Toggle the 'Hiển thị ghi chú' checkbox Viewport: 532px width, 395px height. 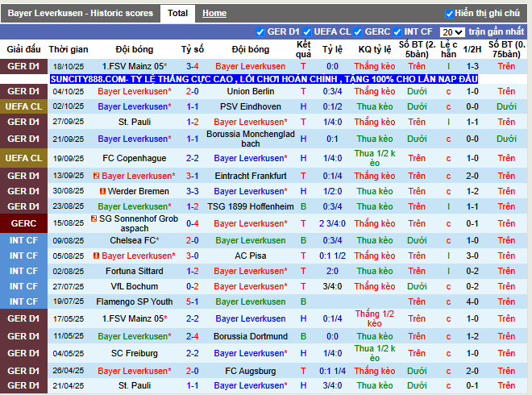pyautogui.click(x=449, y=14)
